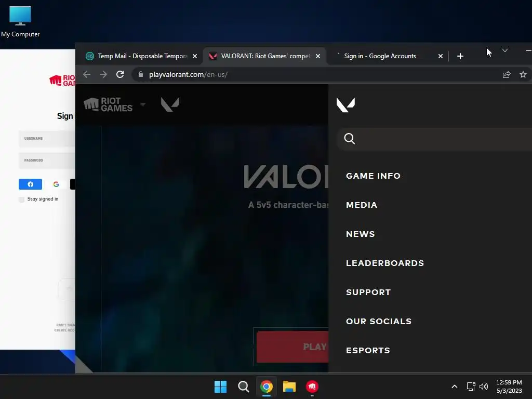The width and height of the screenshot is (532, 399).
Task: Open OUR SOCIALS menu item
Action: (379, 321)
